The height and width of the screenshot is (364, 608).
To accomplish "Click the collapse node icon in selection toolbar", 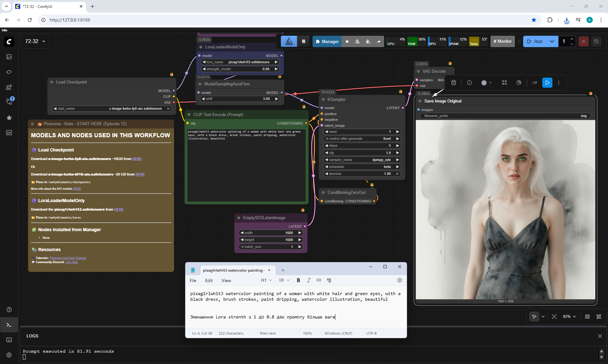I will pos(504,83).
